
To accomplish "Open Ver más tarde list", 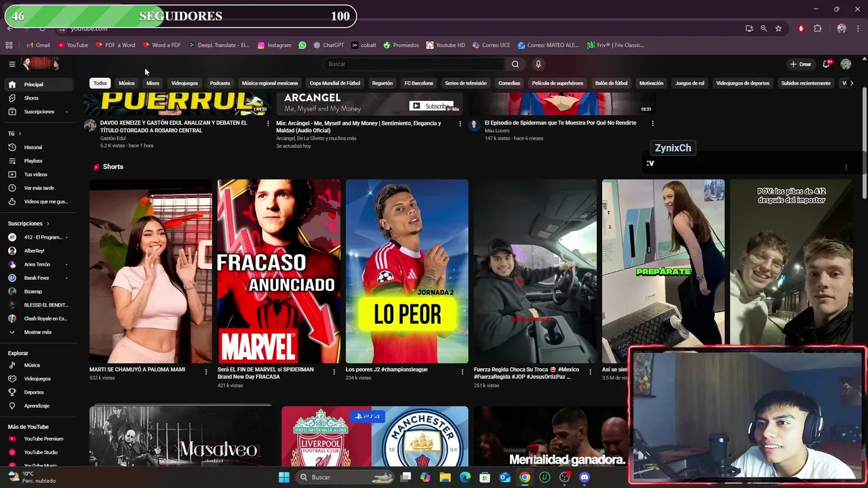I will click(39, 188).
